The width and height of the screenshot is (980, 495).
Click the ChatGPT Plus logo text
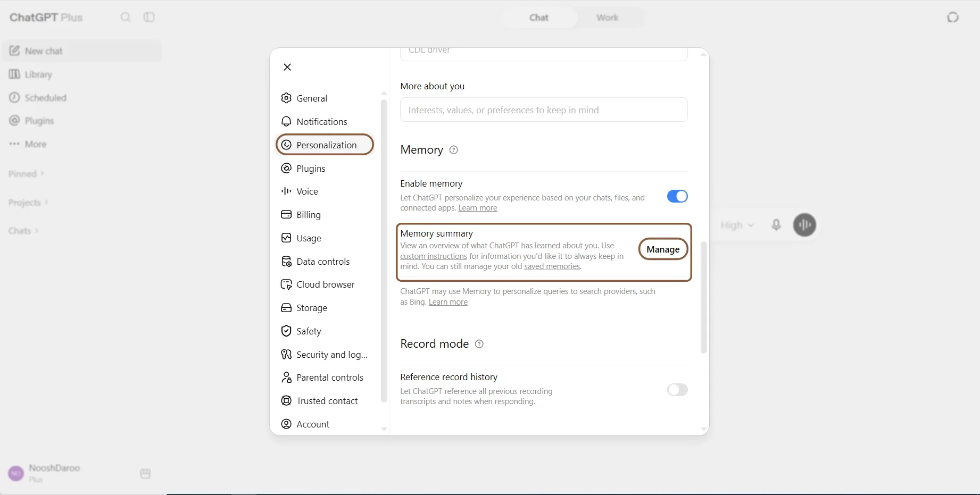[46, 18]
